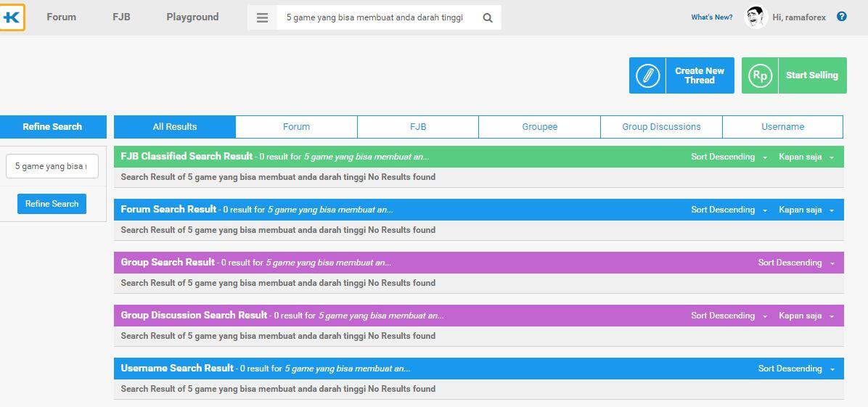Click the refine search text field
Viewport: 868px width, 407px height.
[x=52, y=166]
